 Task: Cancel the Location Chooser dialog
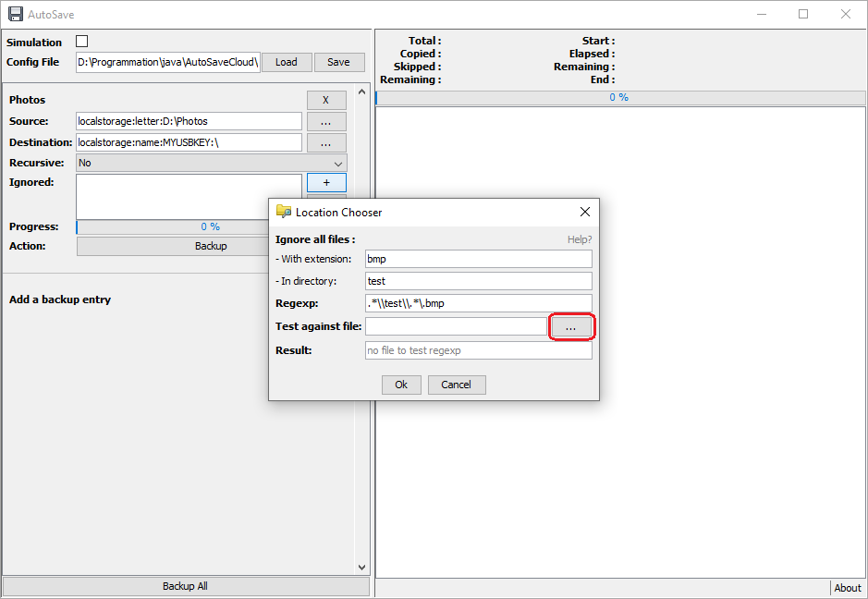click(456, 385)
